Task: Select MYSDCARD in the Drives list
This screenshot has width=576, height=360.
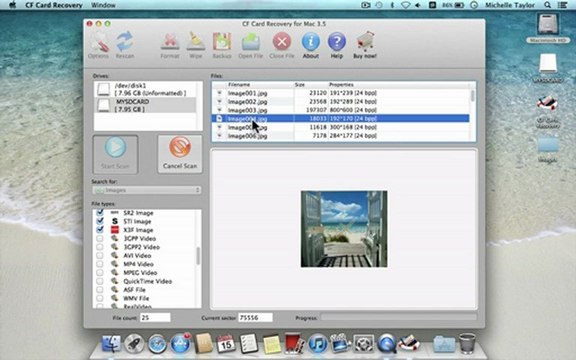Action: [145, 105]
